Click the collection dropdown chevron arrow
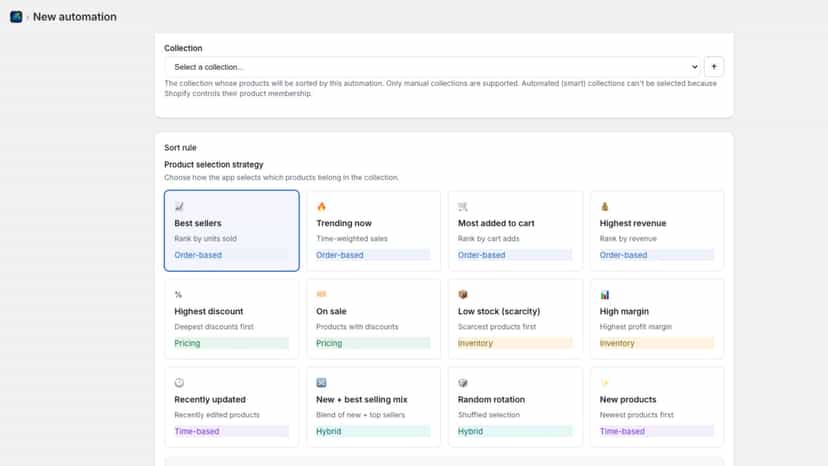The height and width of the screenshot is (466, 828). click(694, 67)
